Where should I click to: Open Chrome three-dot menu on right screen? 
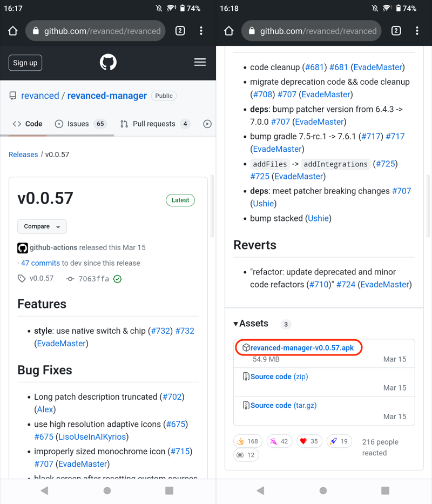(x=417, y=31)
